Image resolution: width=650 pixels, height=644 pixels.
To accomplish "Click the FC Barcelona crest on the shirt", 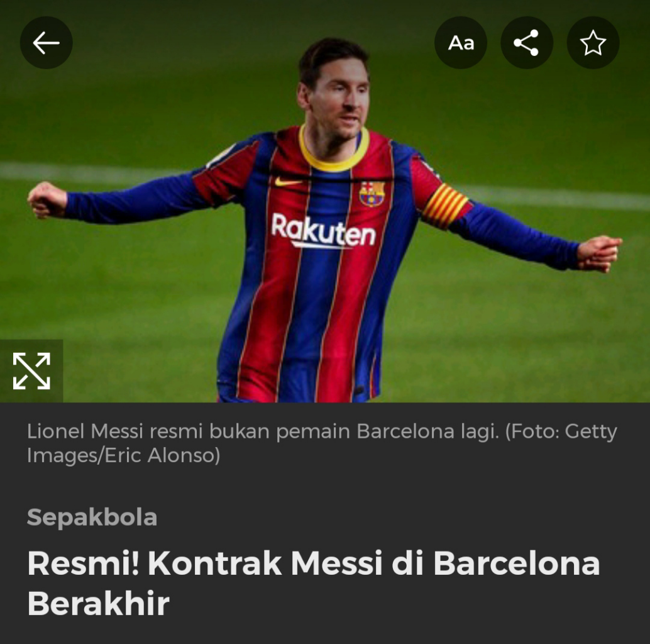I will click(x=372, y=194).
